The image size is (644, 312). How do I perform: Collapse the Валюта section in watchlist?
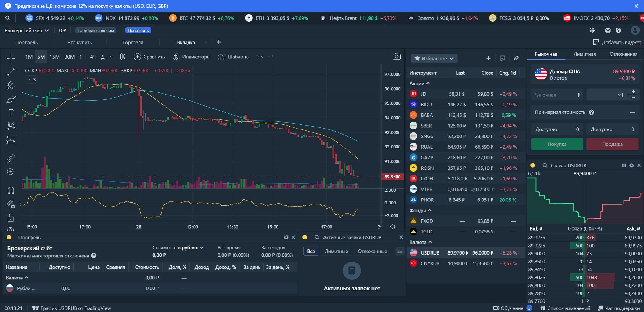(421, 242)
